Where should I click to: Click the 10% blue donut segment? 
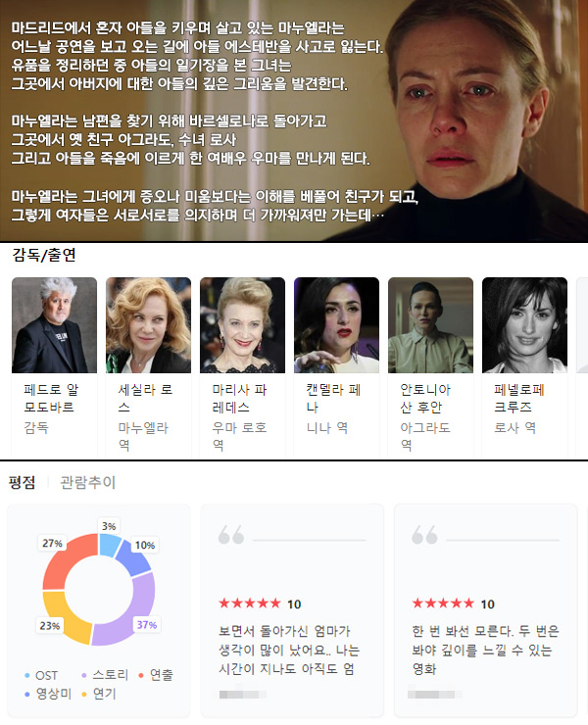[134, 558]
